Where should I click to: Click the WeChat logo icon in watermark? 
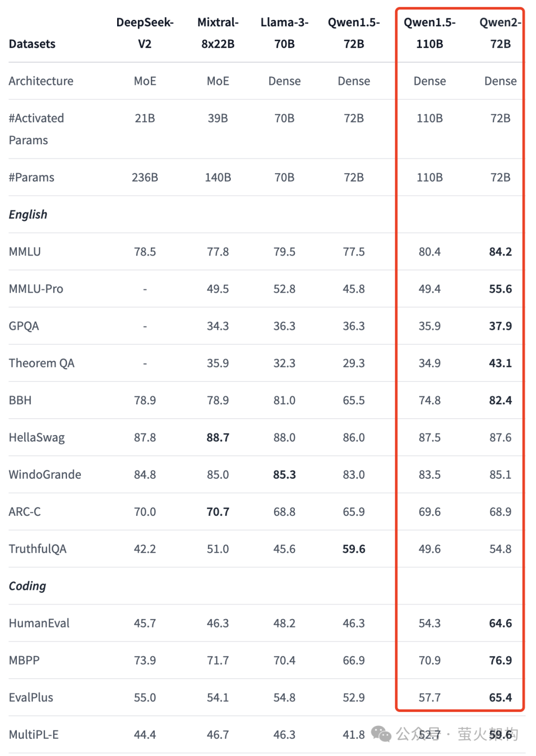point(381,734)
